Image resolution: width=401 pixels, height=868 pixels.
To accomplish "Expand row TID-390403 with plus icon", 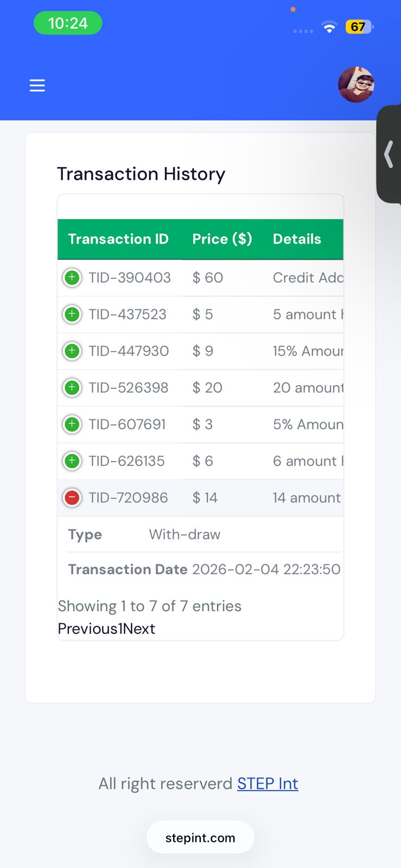I will pyautogui.click(x=72, y=278).
